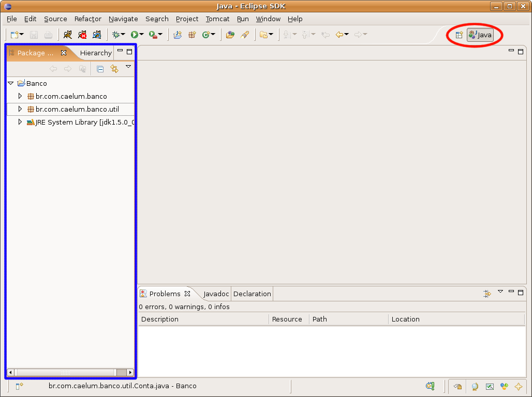This screenshot has width=532, height=397.
Task: Switch to the Hierarchy tab
Action: pyautogui.click(x=96, y=53)
